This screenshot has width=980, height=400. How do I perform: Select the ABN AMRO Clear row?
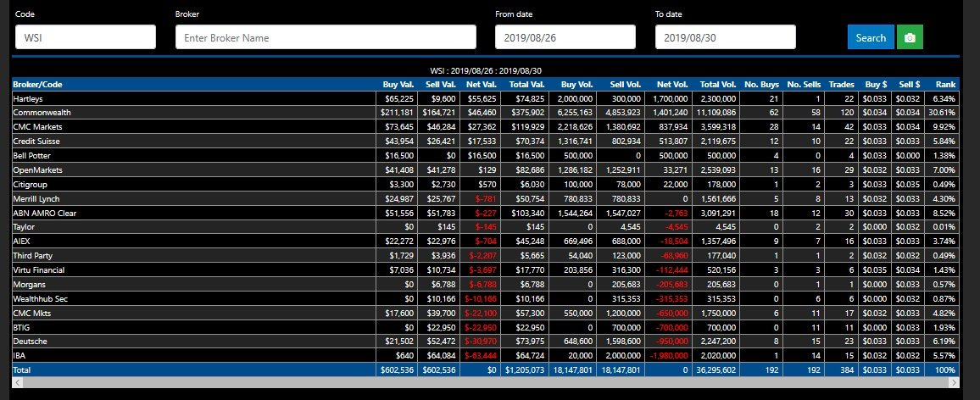click(485, 213)
